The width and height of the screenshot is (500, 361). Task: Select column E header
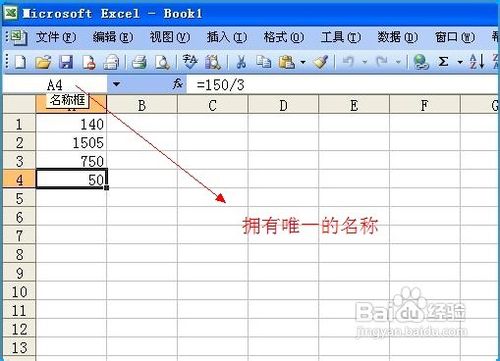[x=354, y=105]
